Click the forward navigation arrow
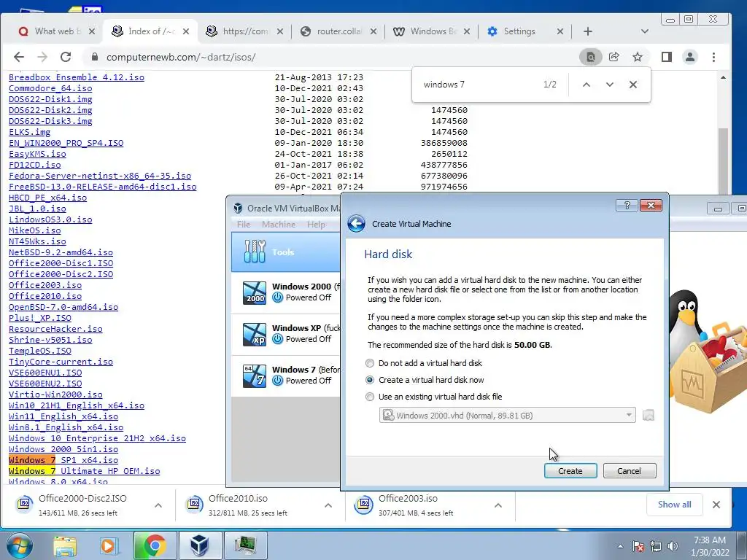 click(x=42, y=57)
